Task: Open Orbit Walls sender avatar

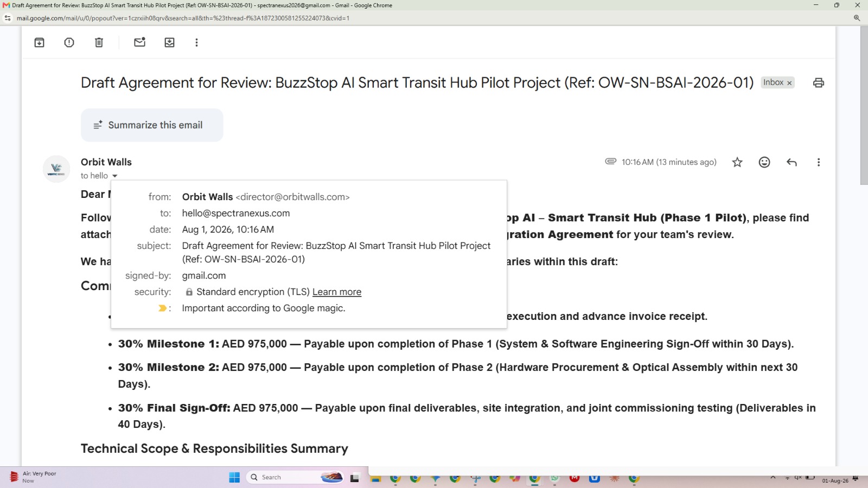Action: (56, 169)
